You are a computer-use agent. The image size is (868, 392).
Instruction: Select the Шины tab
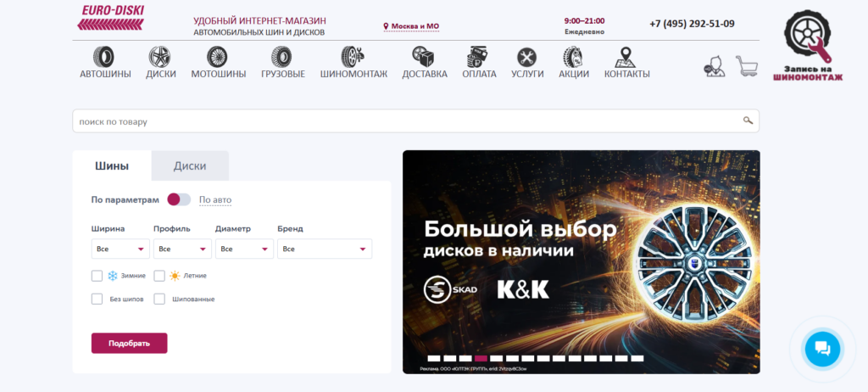click(x=112, y=165)
